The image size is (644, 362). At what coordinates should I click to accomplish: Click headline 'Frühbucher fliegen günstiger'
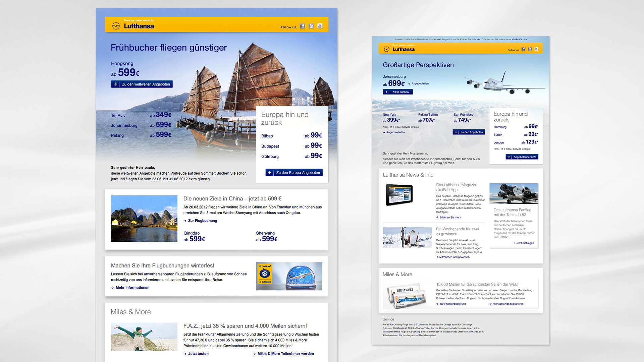pos(169,48)
